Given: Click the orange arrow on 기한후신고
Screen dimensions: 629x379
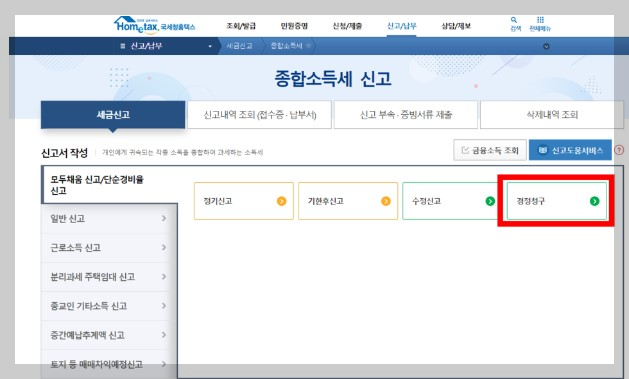Looking at the screenshot, I should tap(386, 201).
